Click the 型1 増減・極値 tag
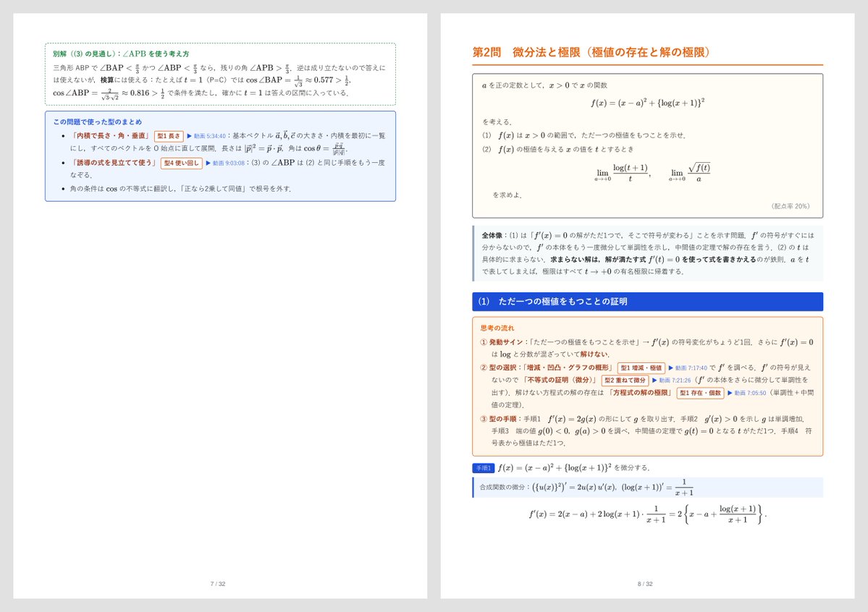Image resolution: width=868 pixels, height=612 pixels. tap(641, 368)
